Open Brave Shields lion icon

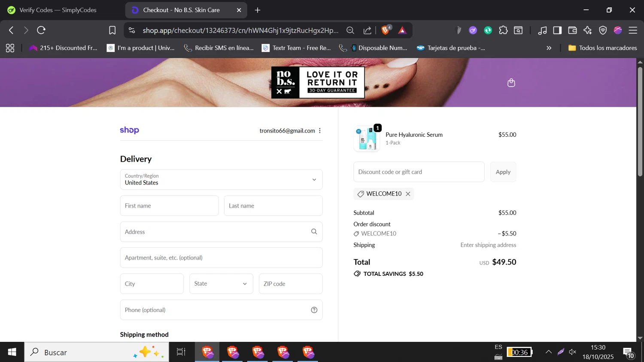point(386,30)
